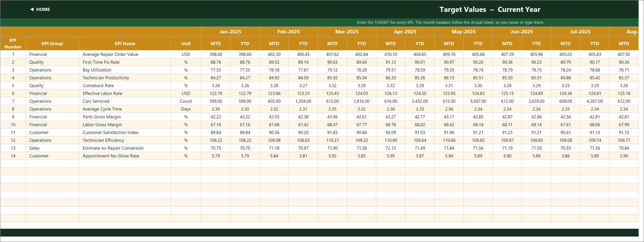Select Apr MTD value 72.12

pos(391,148)
